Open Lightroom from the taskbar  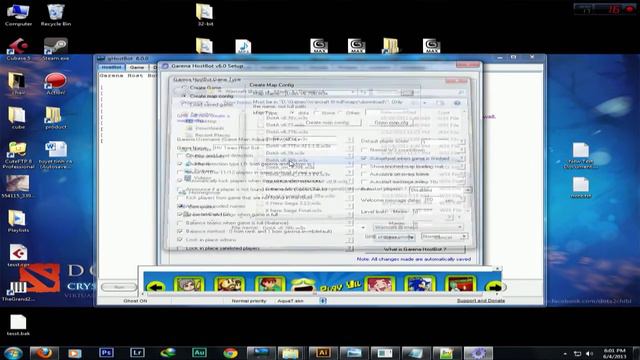[137, 353]
